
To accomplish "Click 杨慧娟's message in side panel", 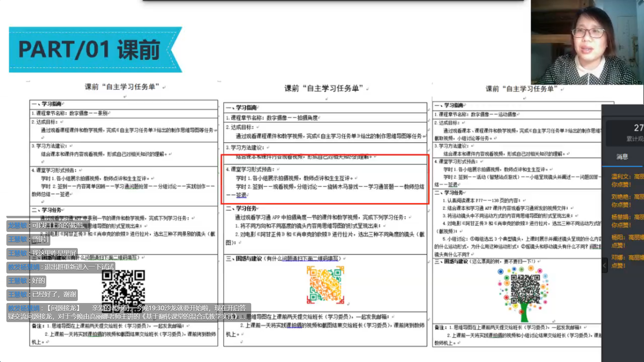I will click(x=627, y=221).
